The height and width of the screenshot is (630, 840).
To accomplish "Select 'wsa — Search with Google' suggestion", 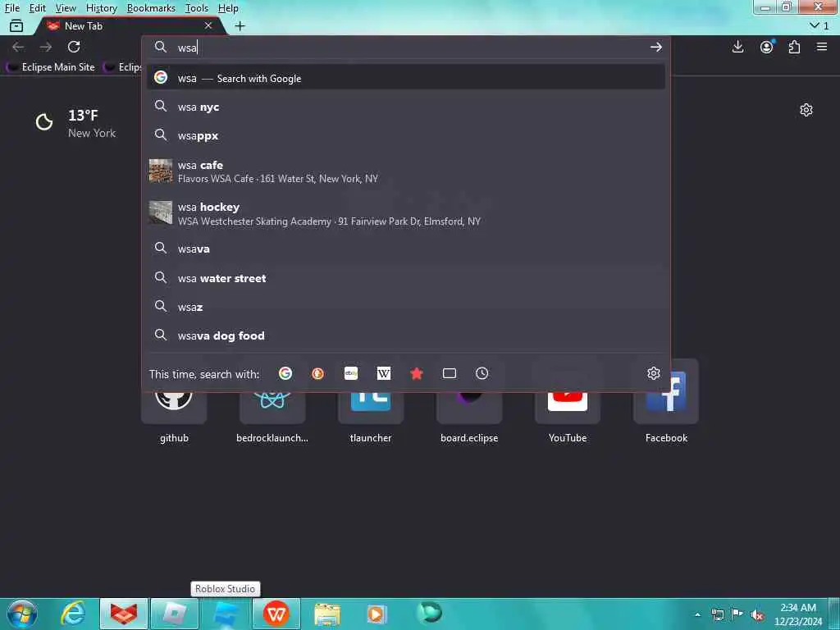I will tap(406, 78).
